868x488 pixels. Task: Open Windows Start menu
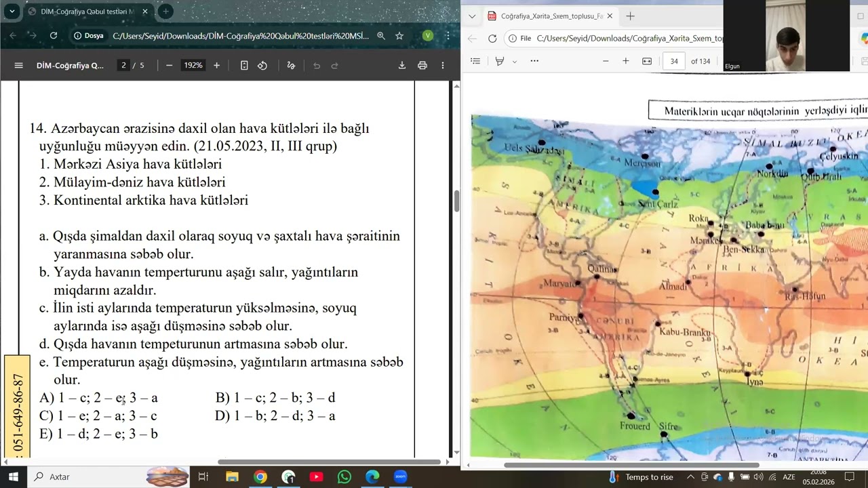13,477
